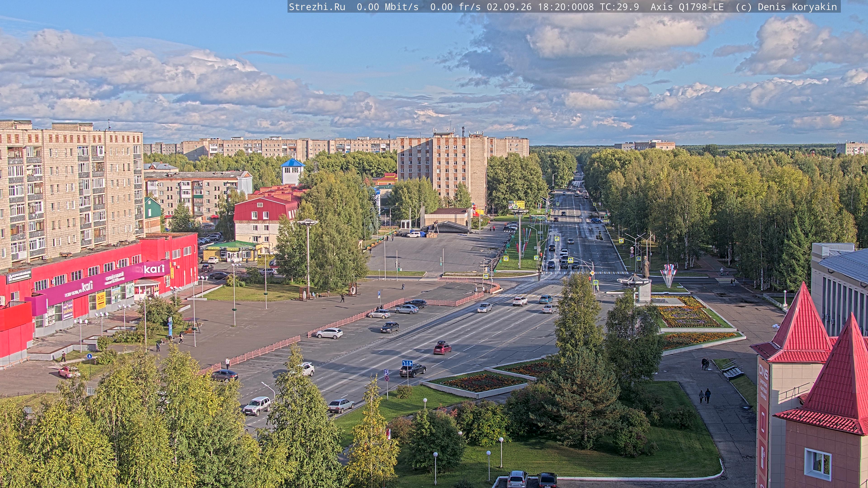Click the blue-roofed white tower
Viewport: 868px width, 488px height.
tap(292, 171)
